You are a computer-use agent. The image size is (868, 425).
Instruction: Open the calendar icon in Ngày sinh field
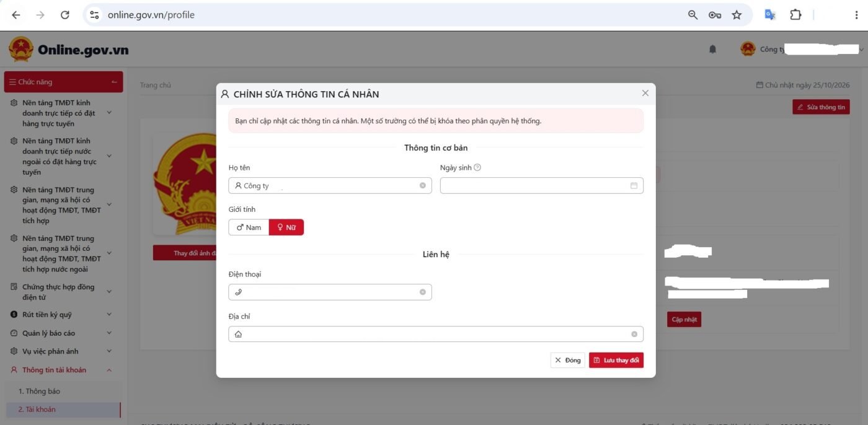pyautogui.click(x=634, y=185)
